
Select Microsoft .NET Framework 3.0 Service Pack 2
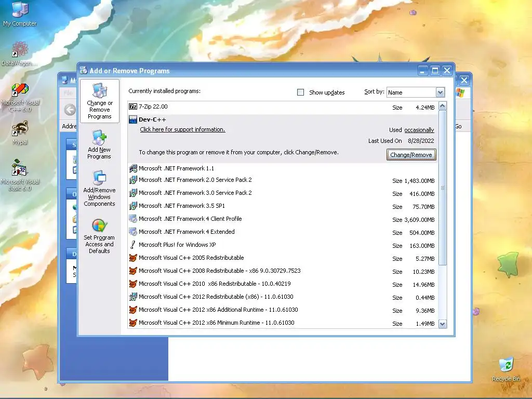[283, 193]
